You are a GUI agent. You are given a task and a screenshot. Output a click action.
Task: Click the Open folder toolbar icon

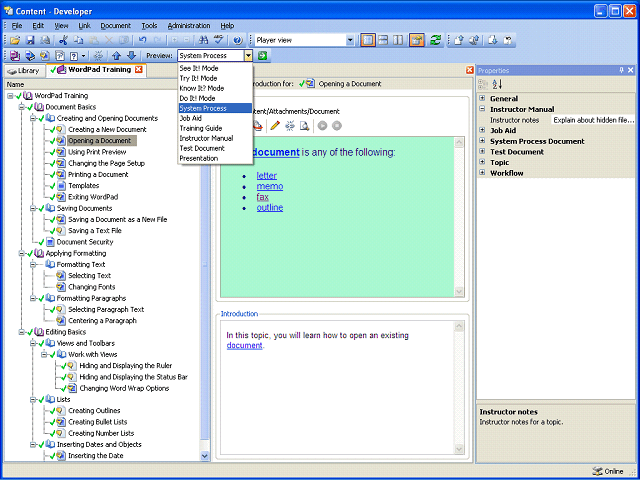[15, 40]
